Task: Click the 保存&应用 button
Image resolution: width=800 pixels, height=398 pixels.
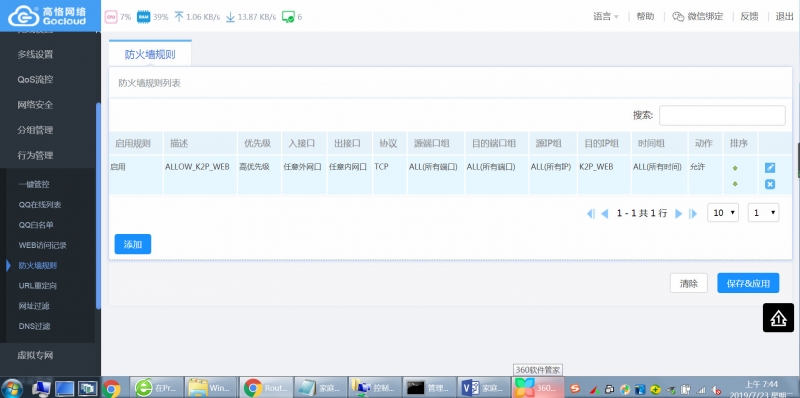Action: (748, 283)
